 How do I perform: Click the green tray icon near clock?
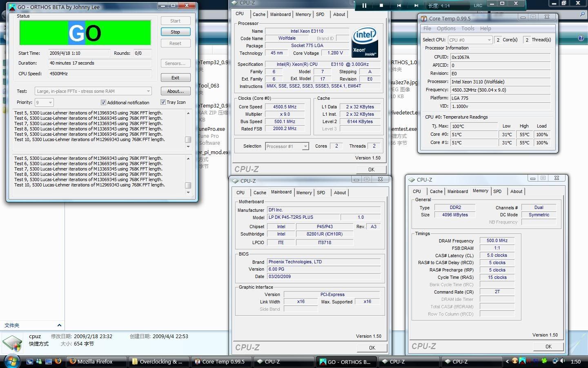[544, 361]
